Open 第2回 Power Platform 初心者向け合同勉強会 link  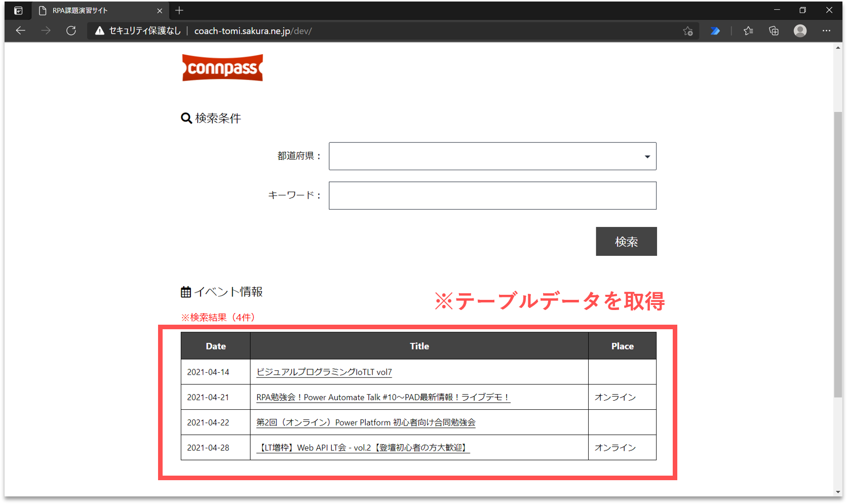click(365, 422)
